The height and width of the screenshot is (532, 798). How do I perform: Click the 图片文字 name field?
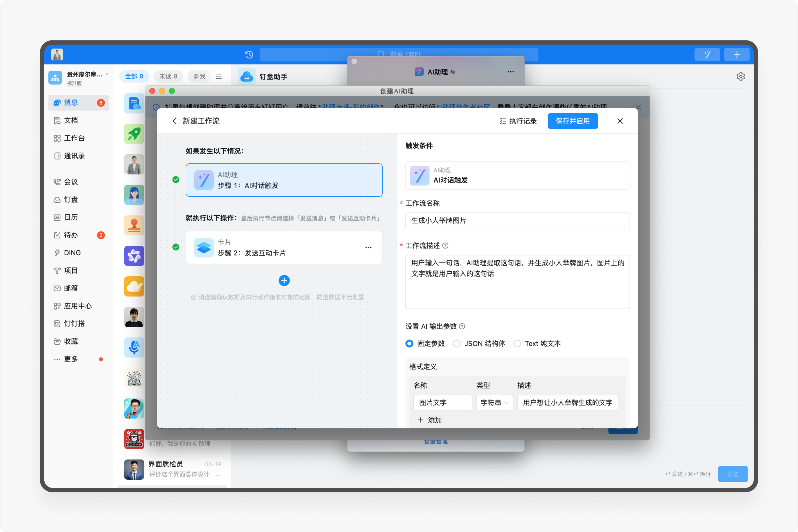[442, 402]
